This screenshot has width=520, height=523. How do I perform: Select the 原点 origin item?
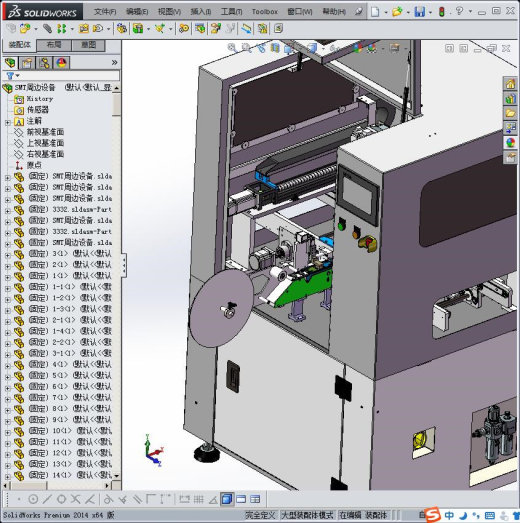[x=34, y=165]
